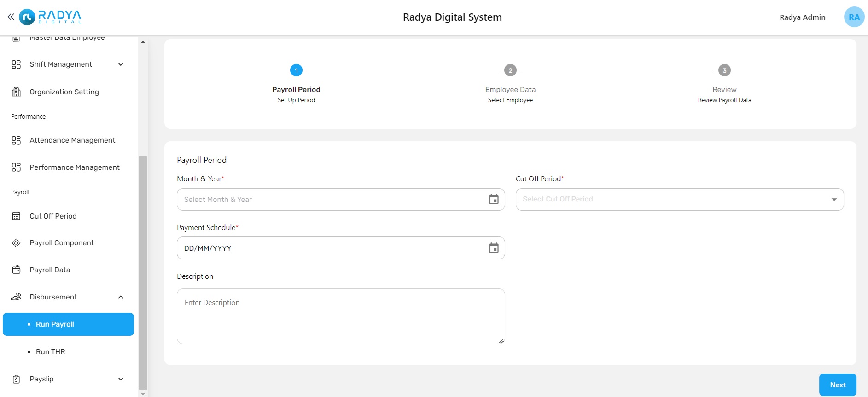
Task: Click the Cut Off Period dropdown arrow
Action: [834, 200]
